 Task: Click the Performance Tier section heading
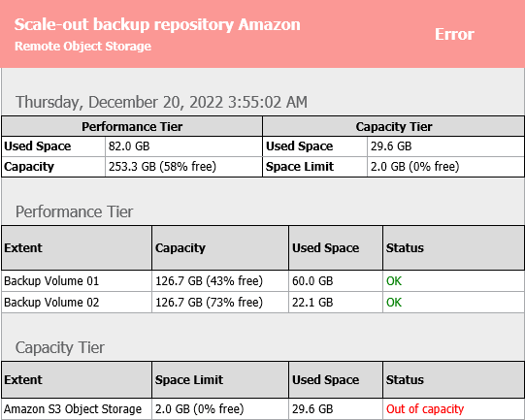pos(75,211)
